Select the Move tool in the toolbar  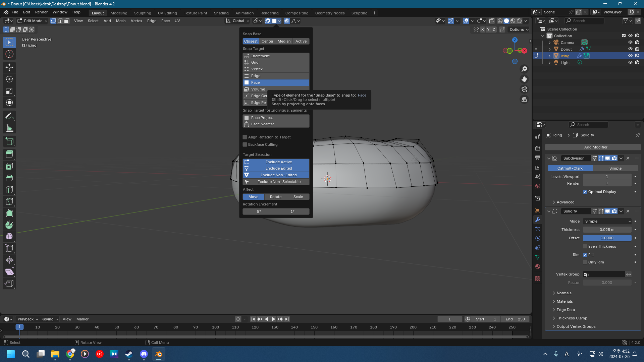click(9, 67)
